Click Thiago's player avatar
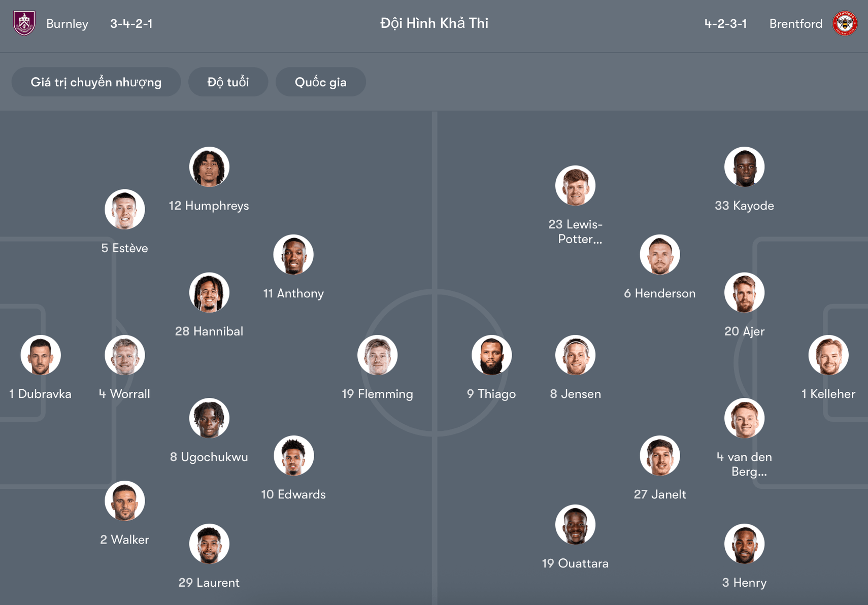Screen dimensions: 868x605 491,355
